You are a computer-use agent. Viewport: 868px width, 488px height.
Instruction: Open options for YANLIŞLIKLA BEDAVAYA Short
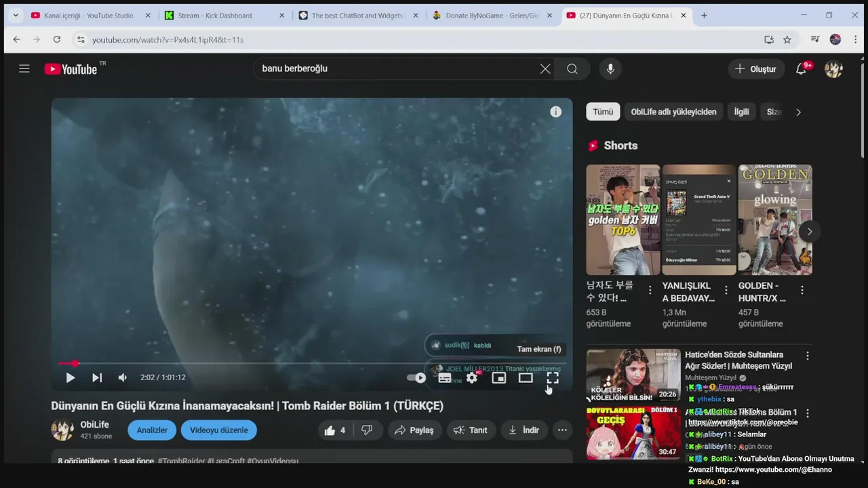(x=726, y=290)
